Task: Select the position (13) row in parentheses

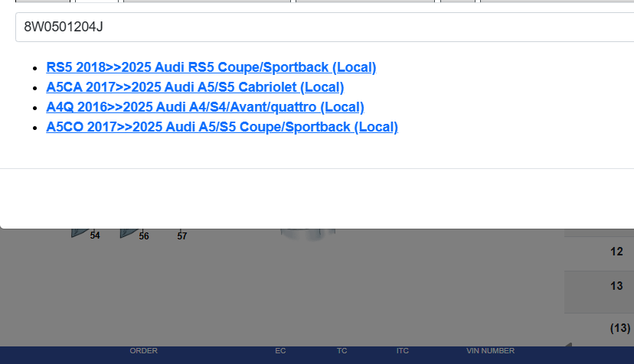Action: 600,328
